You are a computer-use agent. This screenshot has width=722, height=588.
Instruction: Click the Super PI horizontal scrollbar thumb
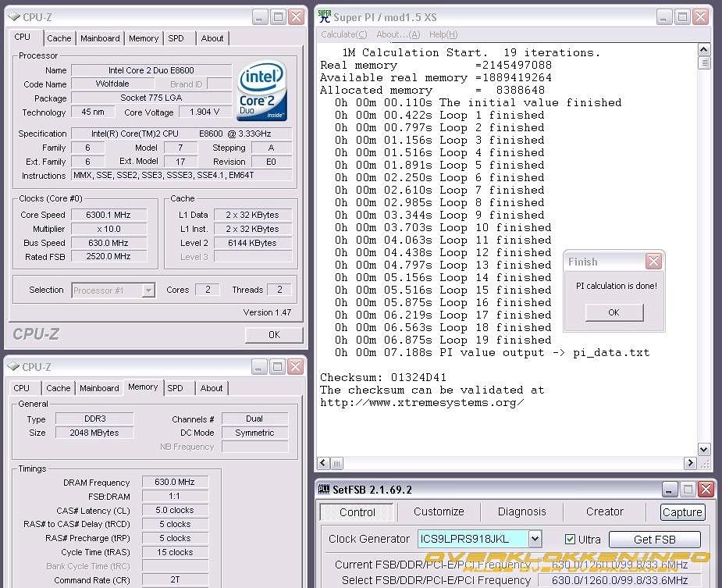click(336, 463)
